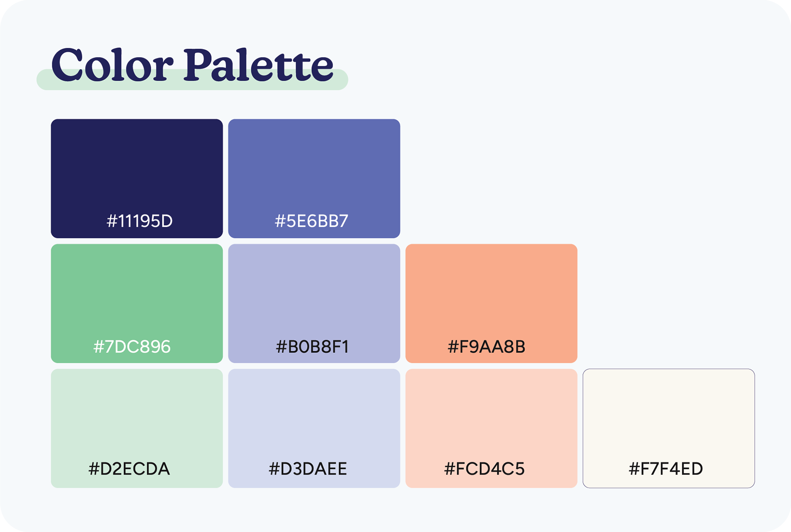Click the #FCD4C5 hex code text
The height and width of the screenshot is (532, 791).
[484, 469]
